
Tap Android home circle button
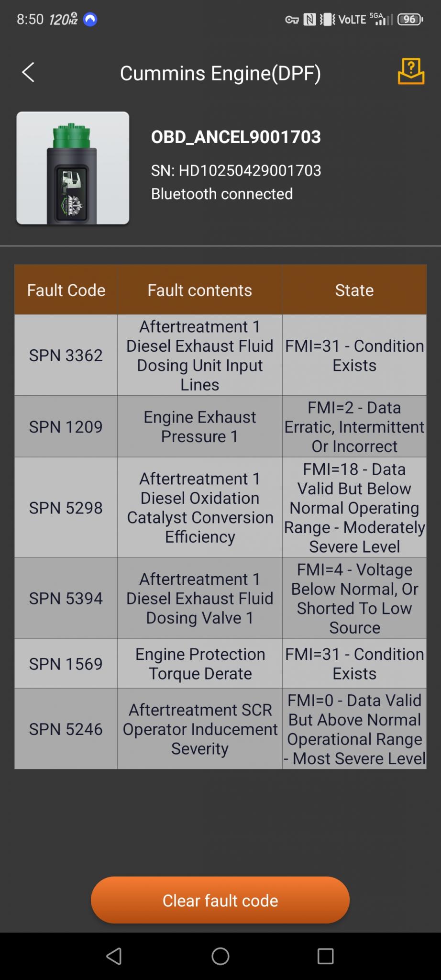(220, 956)
